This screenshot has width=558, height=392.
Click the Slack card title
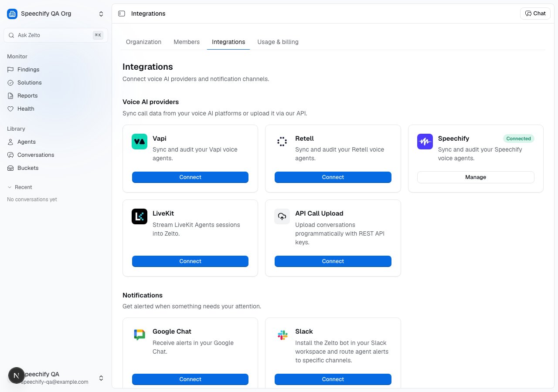304,331
